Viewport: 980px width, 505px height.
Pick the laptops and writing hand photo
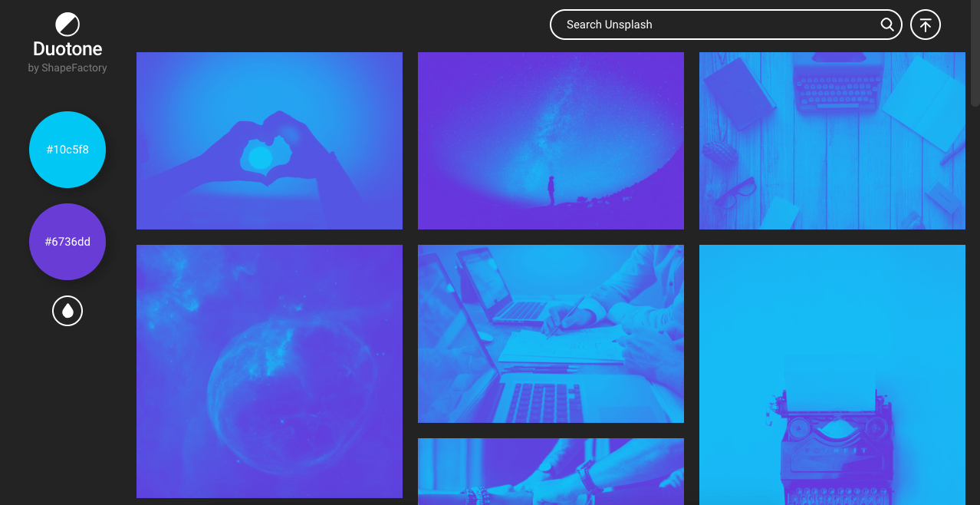[x=551, y=334]
